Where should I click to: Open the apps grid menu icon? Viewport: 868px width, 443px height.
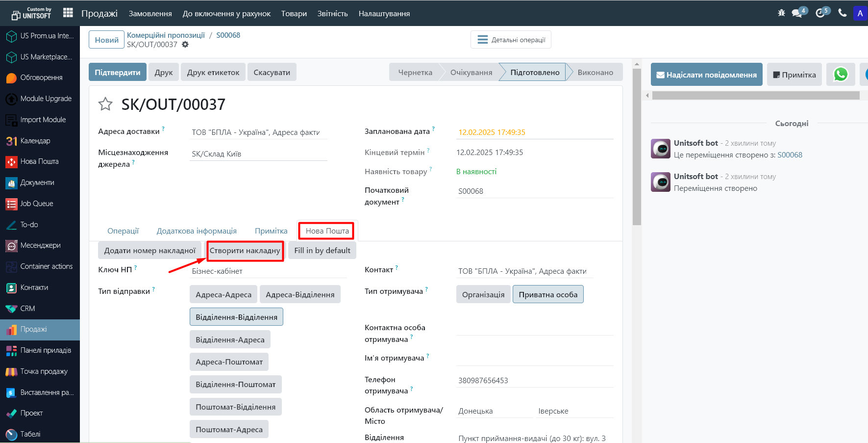coord(68,13)
